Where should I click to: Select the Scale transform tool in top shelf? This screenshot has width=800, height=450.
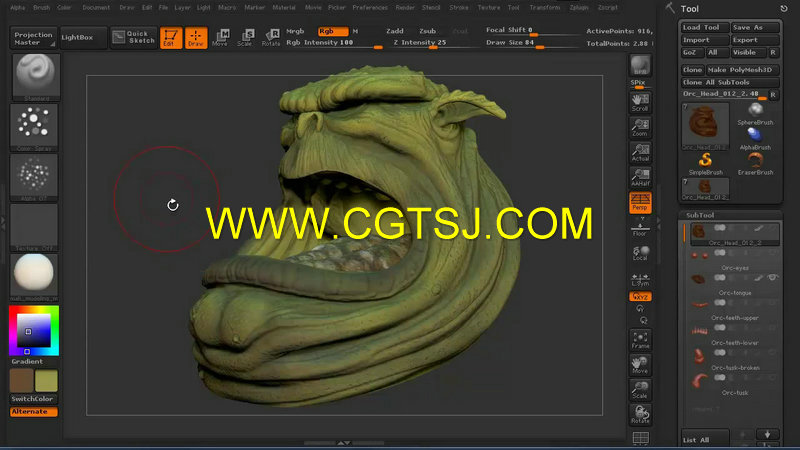point(246,38)
